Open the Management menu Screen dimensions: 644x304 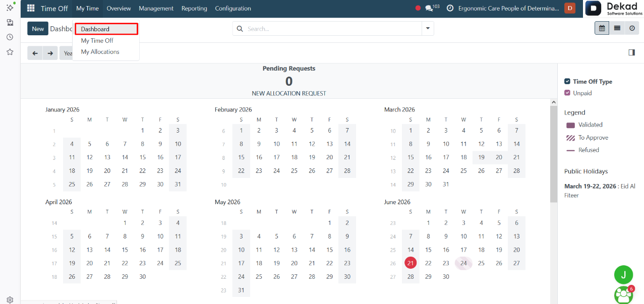point(156,8)
